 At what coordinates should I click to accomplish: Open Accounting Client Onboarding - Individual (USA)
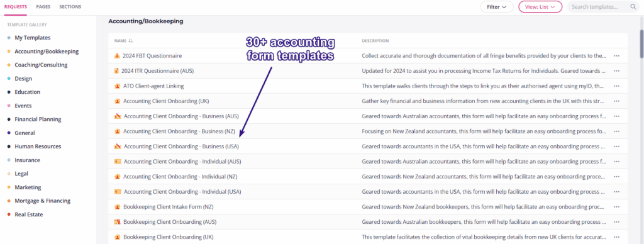point(182,191)
